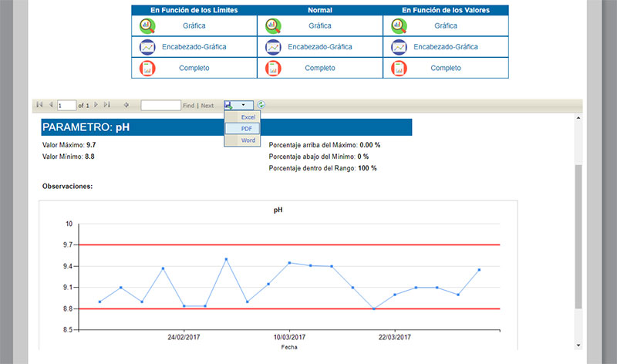Click the 9.7 y-axis label
This screenshot has width=617, height=364.
(68, 244)
